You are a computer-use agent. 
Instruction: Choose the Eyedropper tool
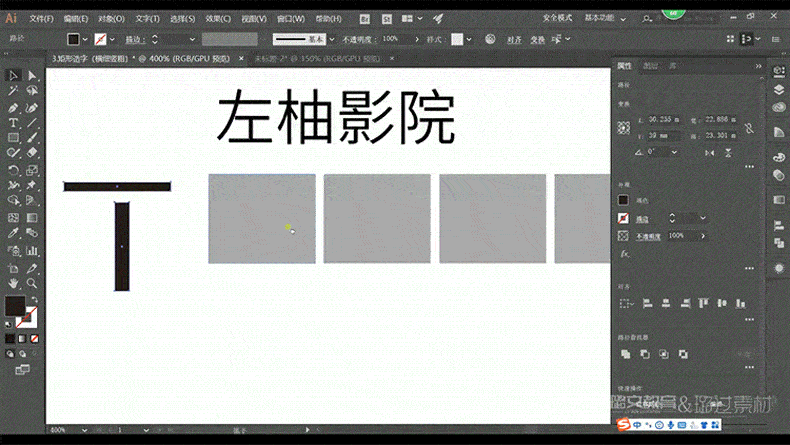13,233
